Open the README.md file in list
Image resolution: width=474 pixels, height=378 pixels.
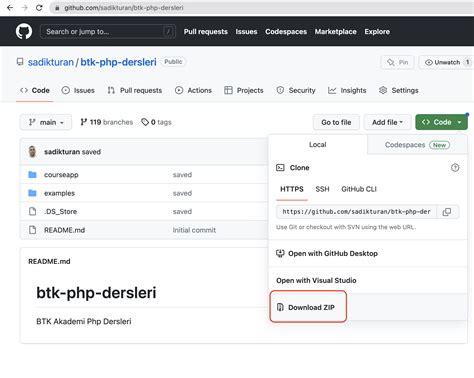coord(64,230)
